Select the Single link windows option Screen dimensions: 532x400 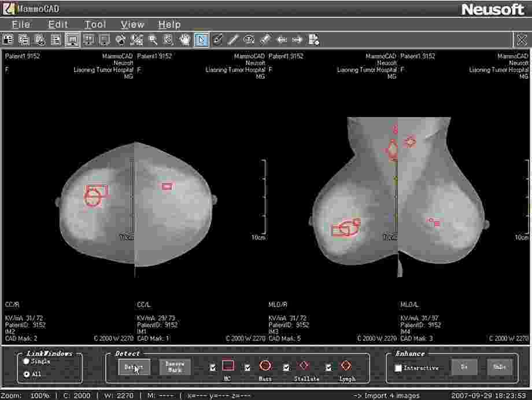(x=26, y=361)
